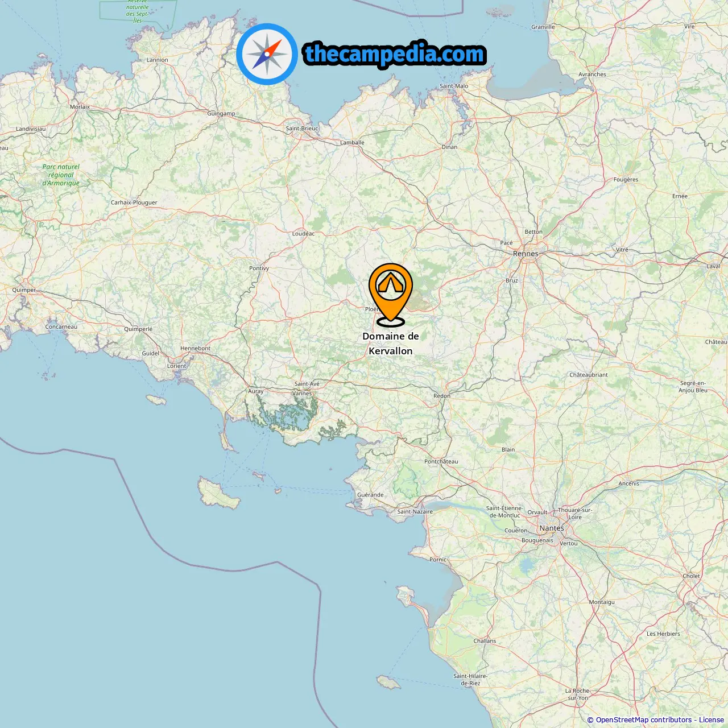The image size is (728, 728).
Task: Click the Châteaubriant town label
Action: click(589, 375)
